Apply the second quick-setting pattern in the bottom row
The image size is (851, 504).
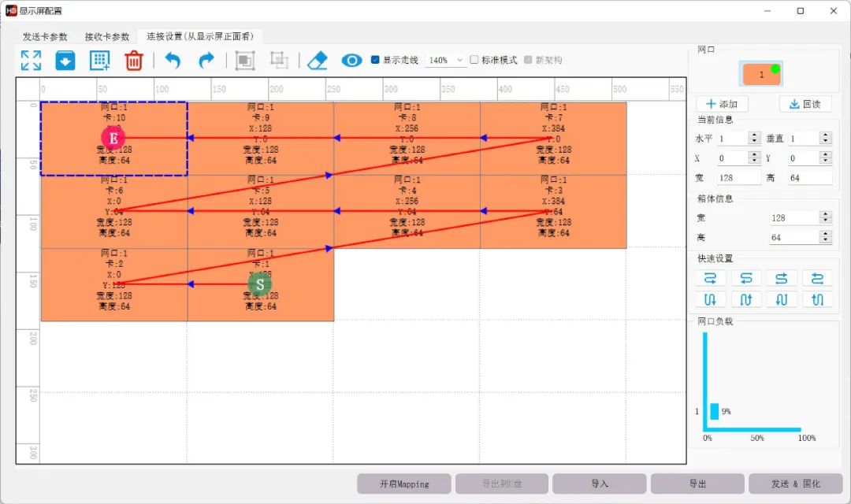pos(745,299)
